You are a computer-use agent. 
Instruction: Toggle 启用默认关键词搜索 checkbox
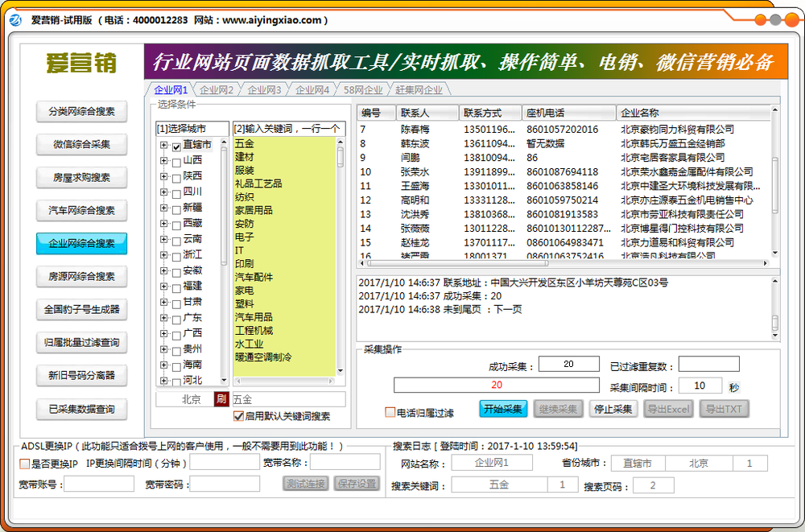coord(238,416)
